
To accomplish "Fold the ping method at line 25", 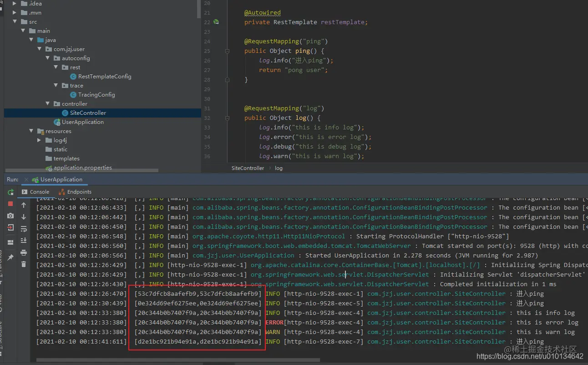I will pyautogui.click(x=227, y=51).
